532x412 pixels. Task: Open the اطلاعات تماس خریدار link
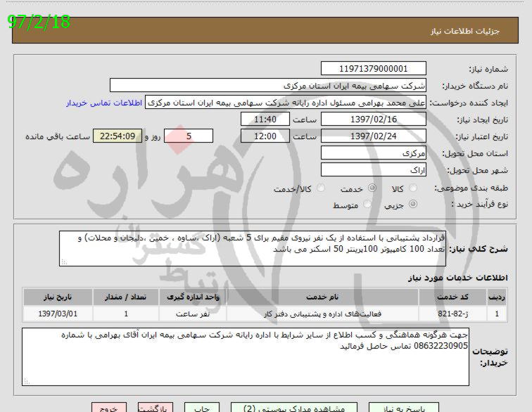104,103
